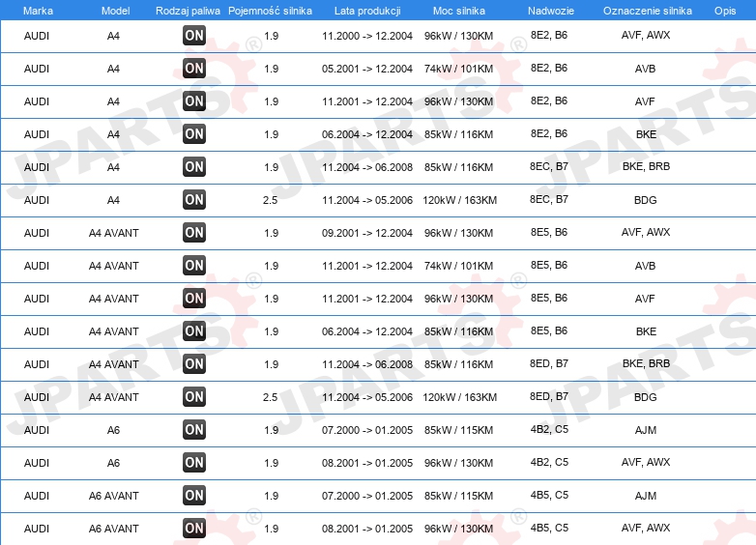The height and width of the screenshot is (545, 756).
Task: Select the ON icon in the A4 AVANT BDG row
Action: [x=194, y=397]
